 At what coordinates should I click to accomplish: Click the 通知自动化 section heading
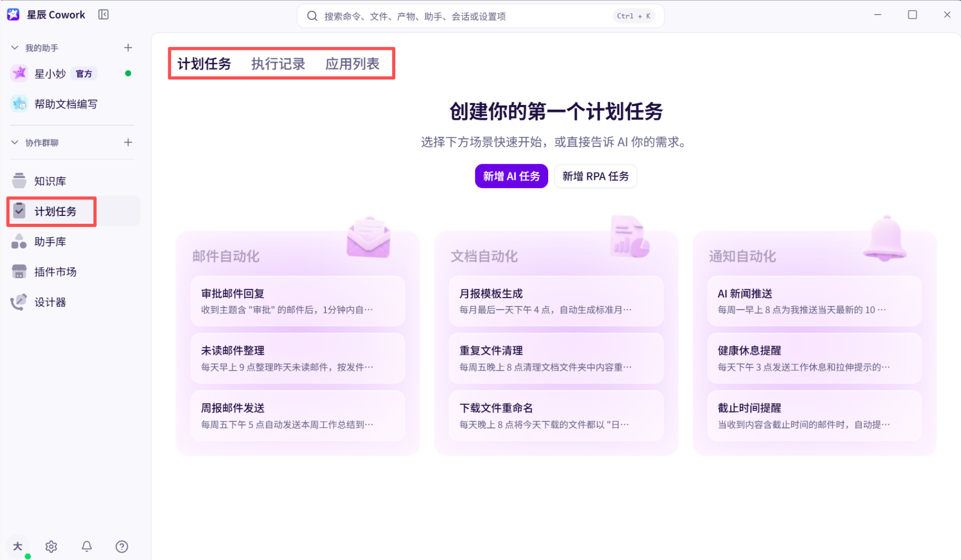coord(743,257)
